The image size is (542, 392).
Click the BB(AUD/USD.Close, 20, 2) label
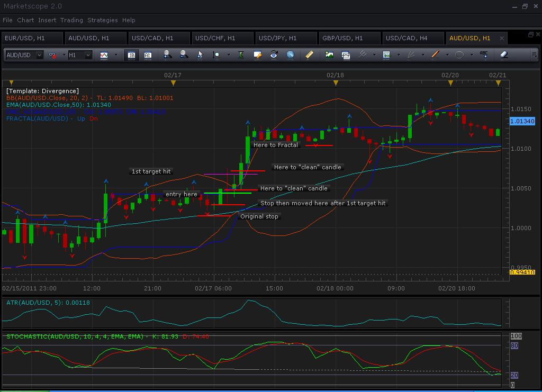(90, 98)
